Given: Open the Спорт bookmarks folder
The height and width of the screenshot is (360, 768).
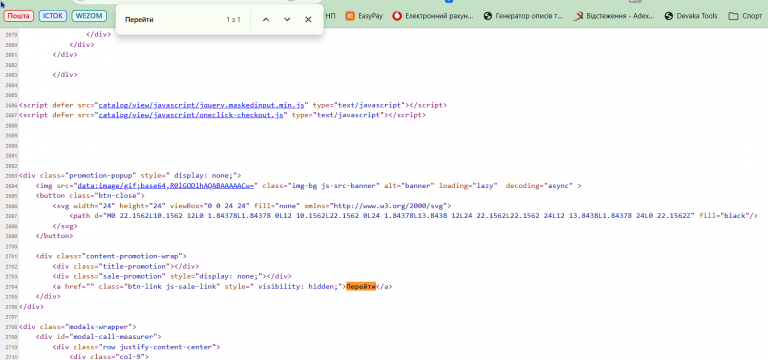Looking at the screenshot, I should pos(745,16).
